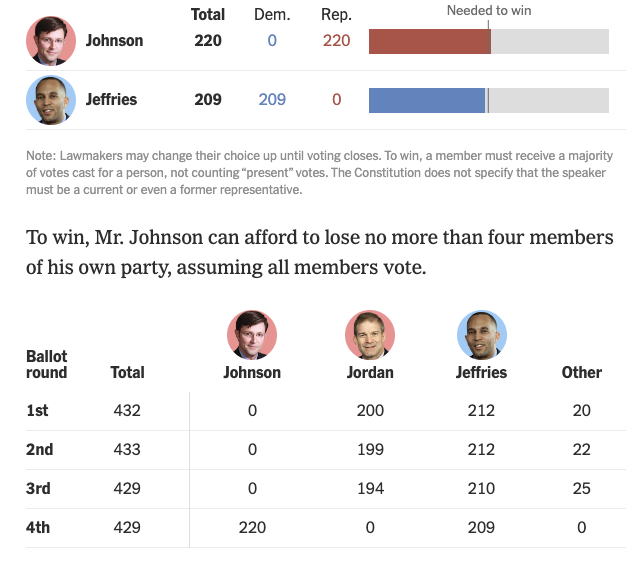Click the "Dem." column header
The height and width of the screenshot is (575, 630).
point(272,15)
